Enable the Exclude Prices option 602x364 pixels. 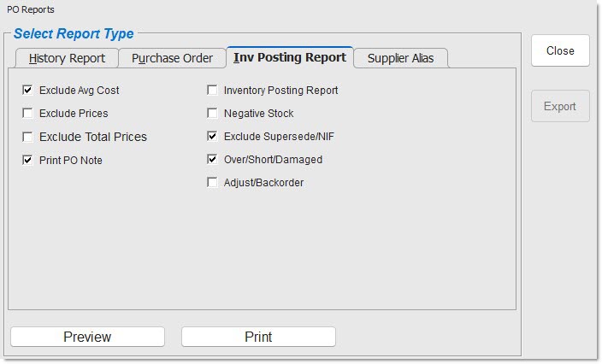28,113
